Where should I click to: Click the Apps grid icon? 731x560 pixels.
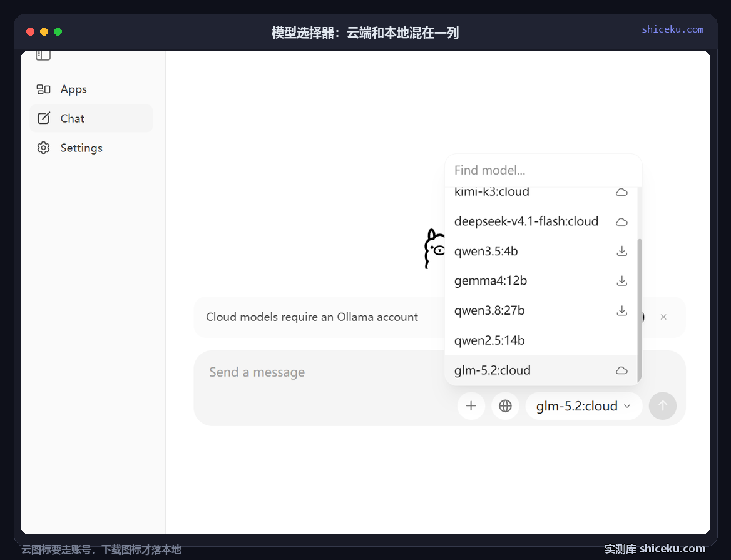coord(43,89)
